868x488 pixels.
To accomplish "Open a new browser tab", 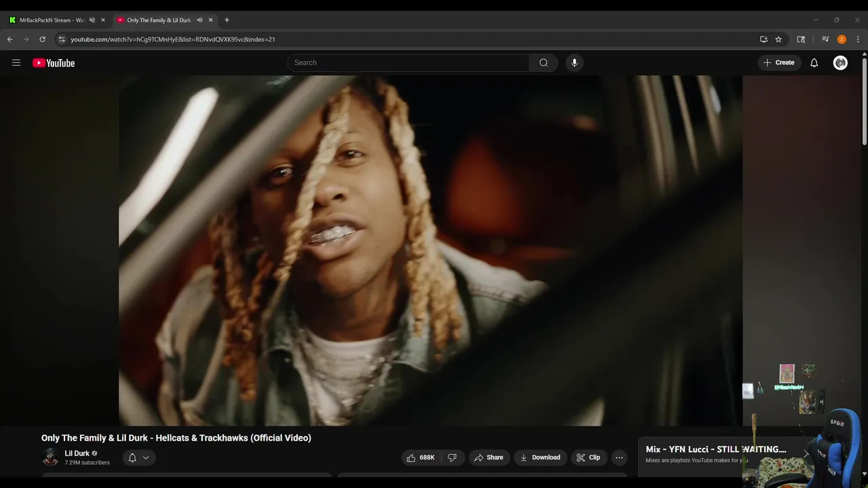I will coord(226,20).
